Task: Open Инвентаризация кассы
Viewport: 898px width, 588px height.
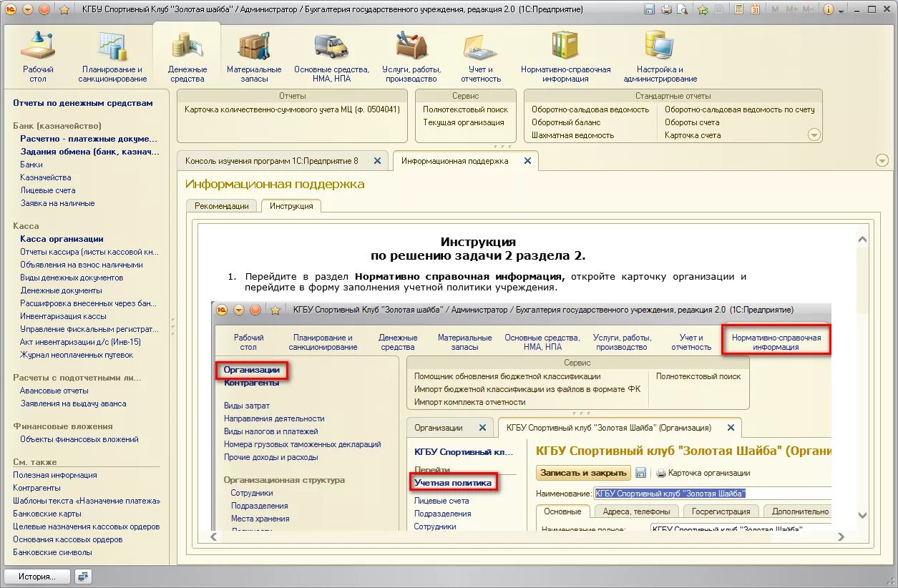Action: point(63,316)
